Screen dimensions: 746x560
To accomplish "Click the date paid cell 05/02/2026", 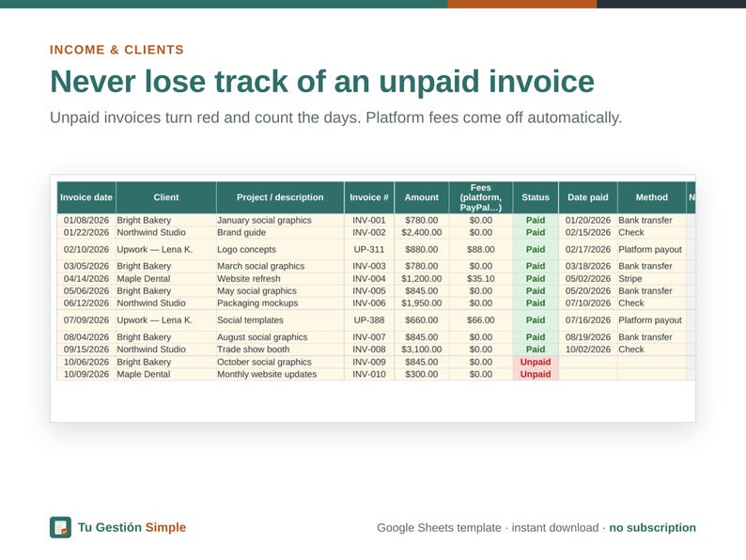I will click(x=588, y=279).
